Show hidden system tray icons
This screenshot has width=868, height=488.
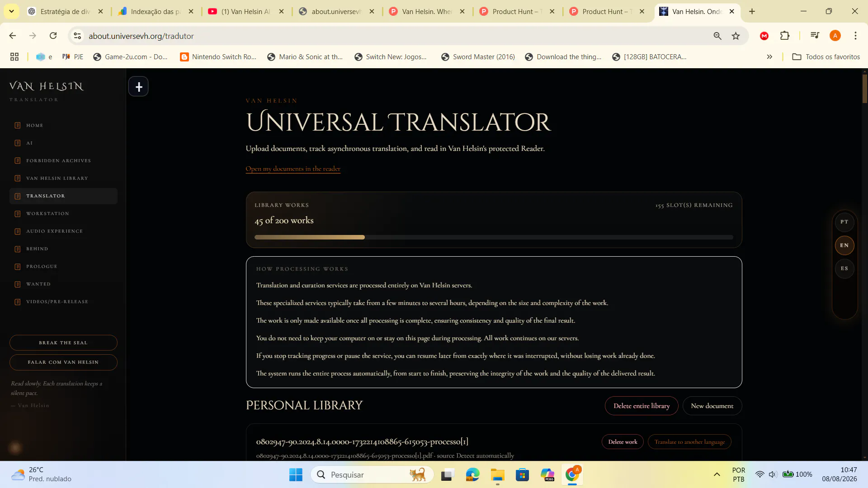click(x=717, y=474)
